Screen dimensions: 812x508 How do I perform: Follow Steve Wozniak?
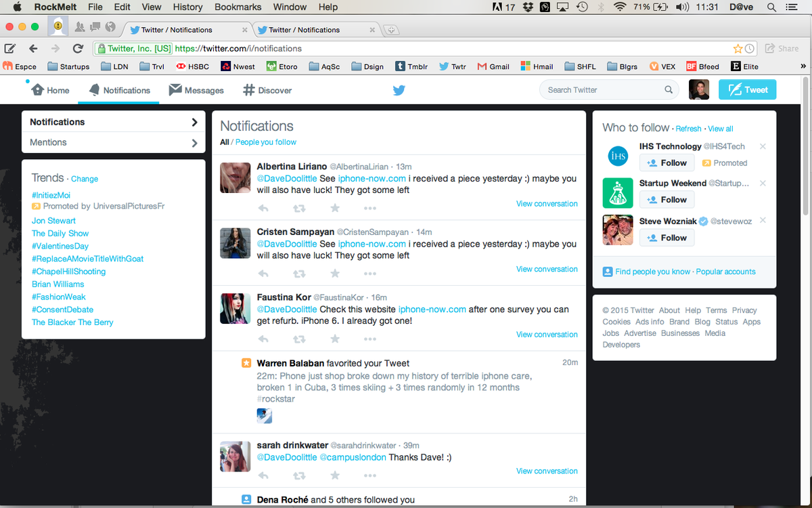click(x=667, y=238)
